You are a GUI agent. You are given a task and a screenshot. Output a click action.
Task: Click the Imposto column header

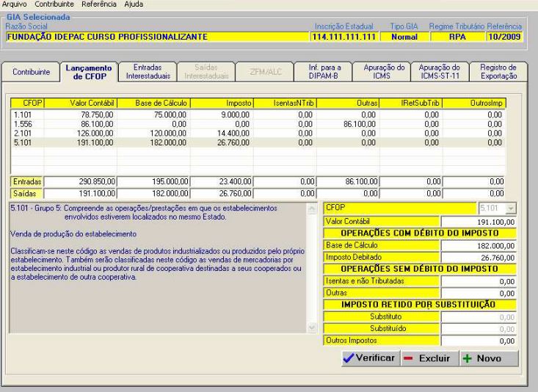click(222, 103)
